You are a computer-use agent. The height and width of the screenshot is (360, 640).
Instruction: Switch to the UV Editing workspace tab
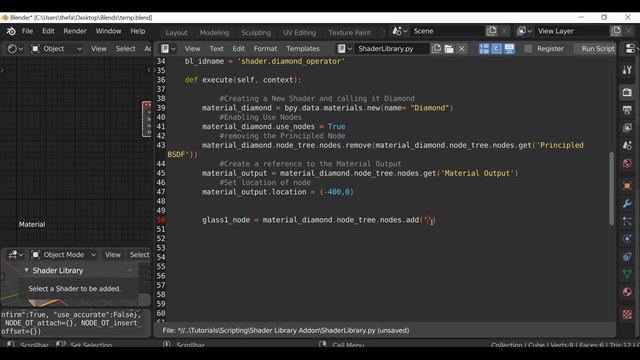tap(300, 32)
